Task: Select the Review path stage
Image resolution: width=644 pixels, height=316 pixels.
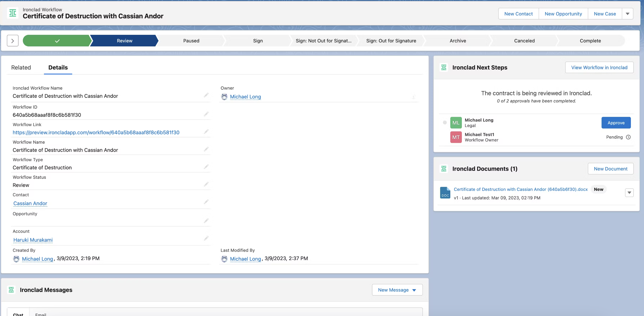Action: tap(124, 41)
